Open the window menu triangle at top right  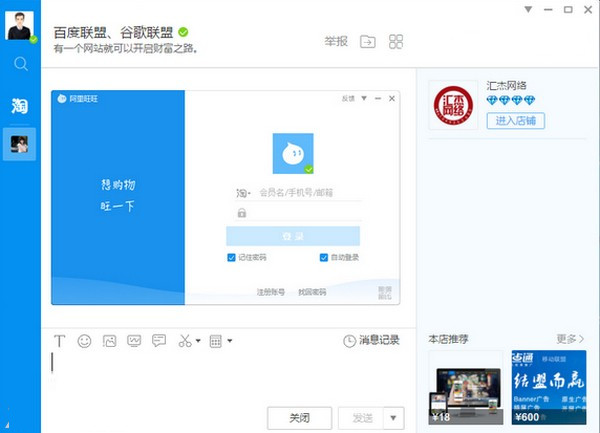[x=529, y=9]
